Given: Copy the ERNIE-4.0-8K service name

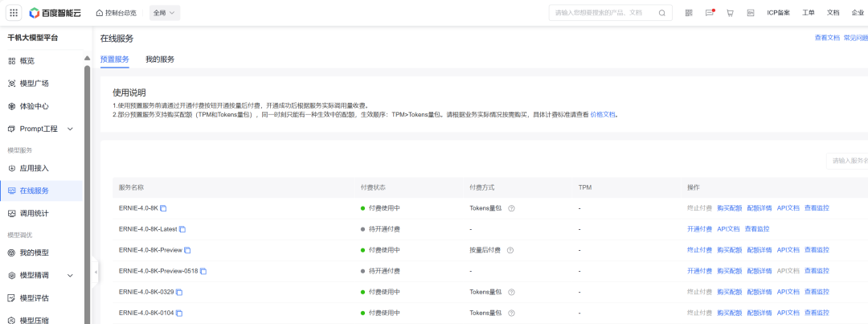Looking at the screenshot, I should [163, 208].
